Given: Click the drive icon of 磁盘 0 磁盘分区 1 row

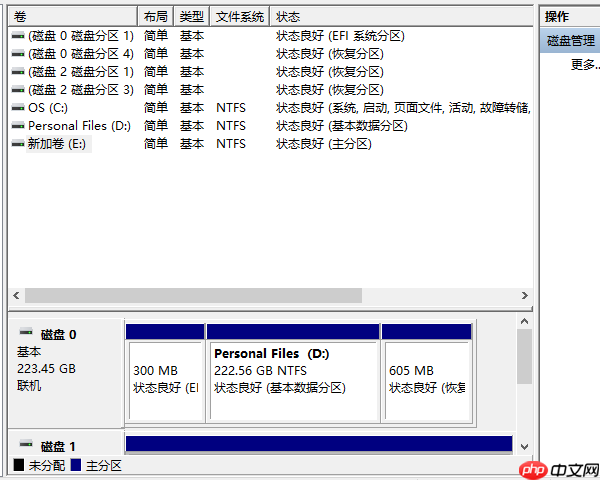Looking at the screenshot, I should (x=18, y=36).
